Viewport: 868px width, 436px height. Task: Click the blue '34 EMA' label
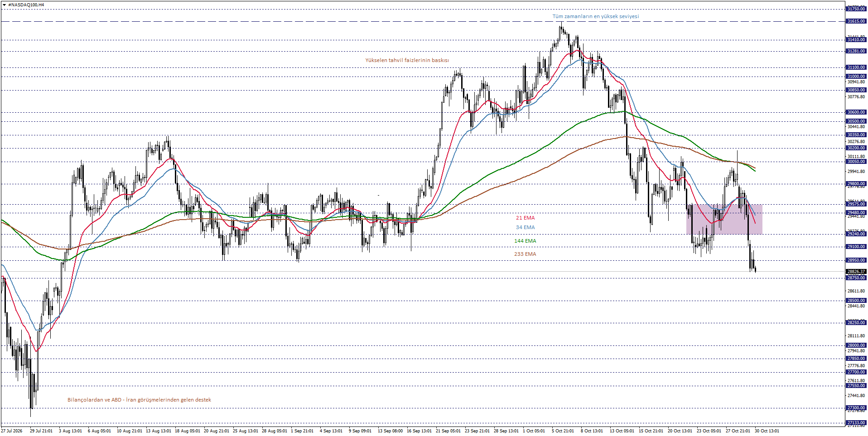click(x=525, y=227)
